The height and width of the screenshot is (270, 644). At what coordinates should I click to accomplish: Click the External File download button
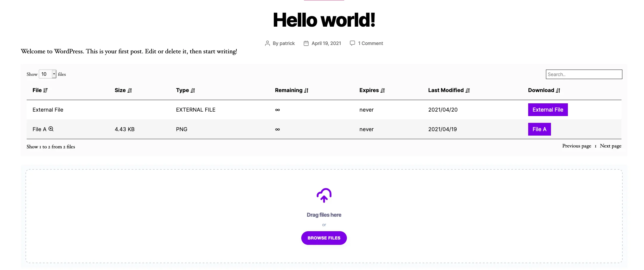pyautogui.click(x=548, y=110)
